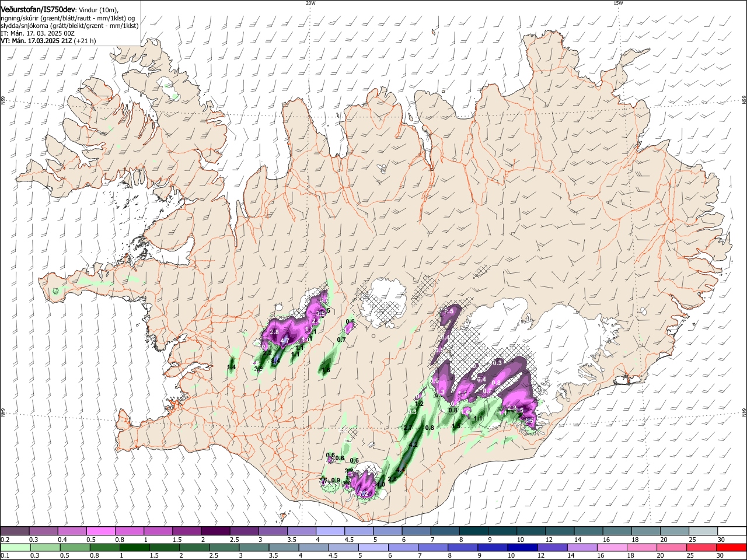
Task: Pick the slate blue 6–7 snow legend swatch
Action: [417, 531]
